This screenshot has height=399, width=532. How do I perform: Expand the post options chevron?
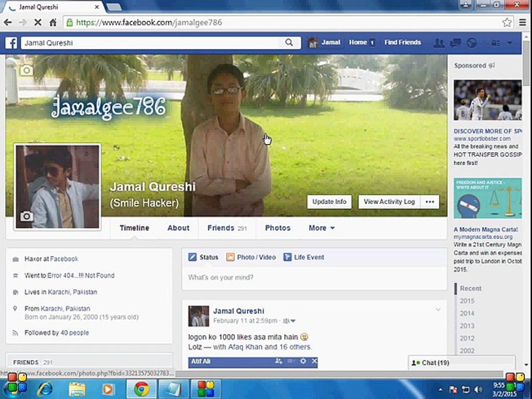(438, 309)
